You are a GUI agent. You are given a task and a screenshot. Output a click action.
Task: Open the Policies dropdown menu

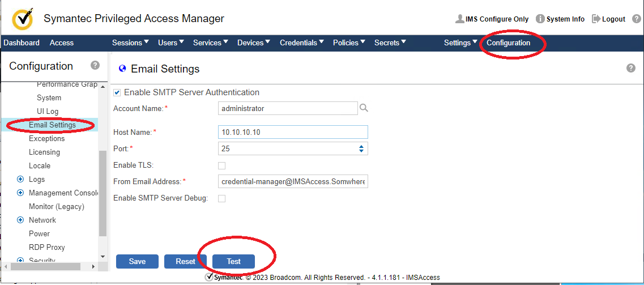[x=349, y=42]
